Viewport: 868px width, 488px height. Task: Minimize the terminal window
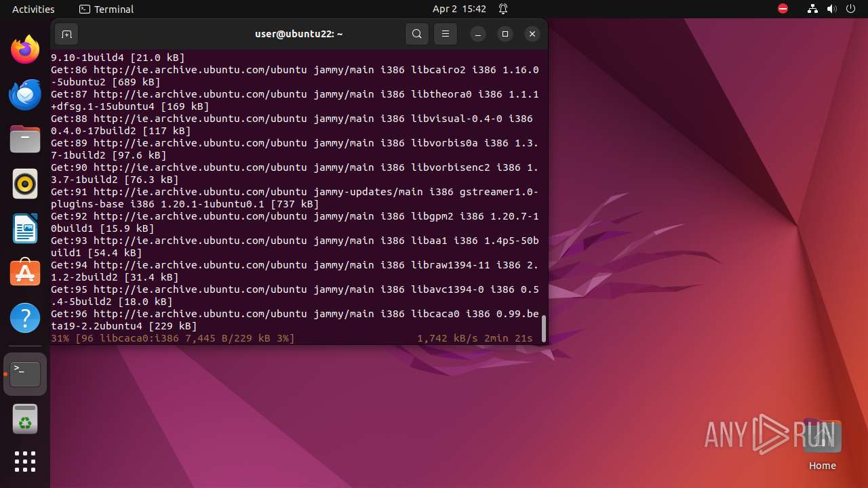tap(478, 34)
